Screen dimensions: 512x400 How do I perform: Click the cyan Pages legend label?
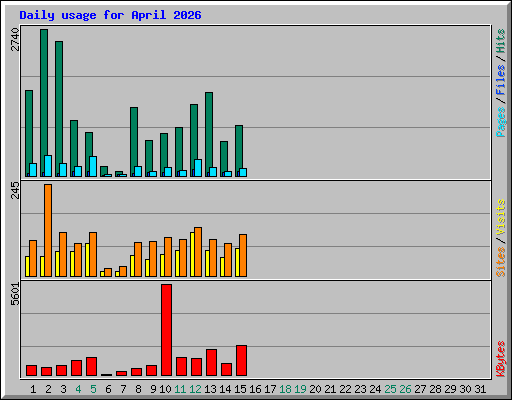tap(501, 122)
